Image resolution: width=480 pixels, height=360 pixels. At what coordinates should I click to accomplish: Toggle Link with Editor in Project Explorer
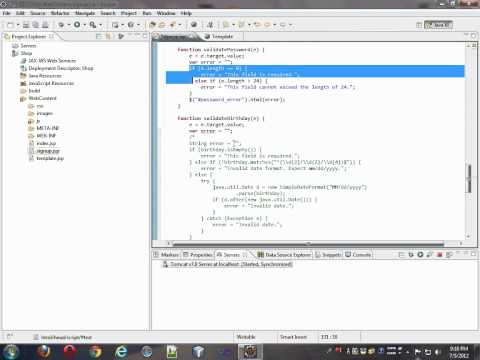click(108, 36)
